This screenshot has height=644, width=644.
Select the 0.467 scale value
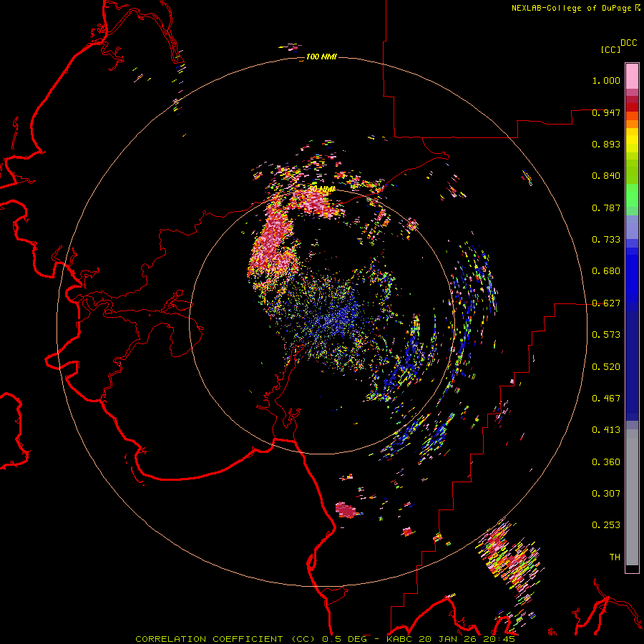tap(606, 399)
